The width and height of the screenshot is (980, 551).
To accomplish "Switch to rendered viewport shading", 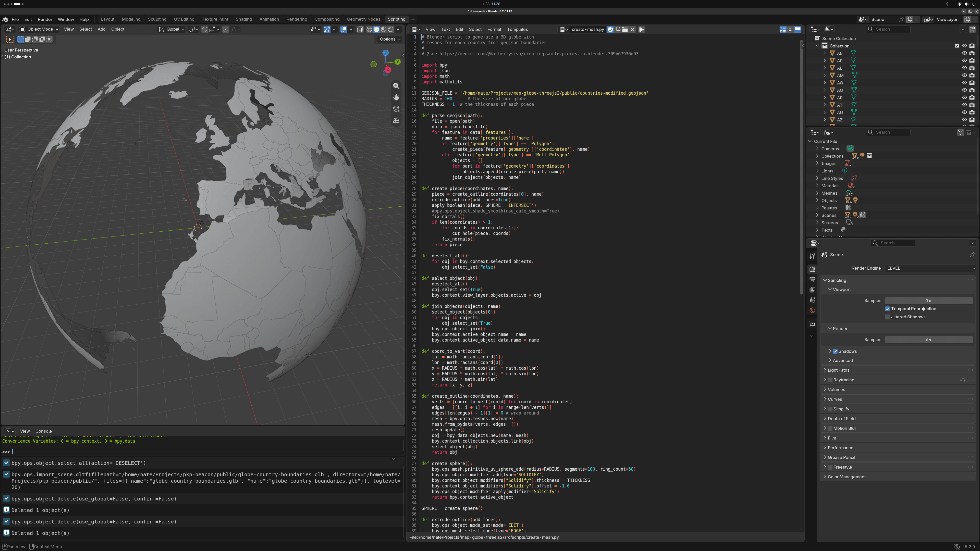I will (x=391, y=29).
